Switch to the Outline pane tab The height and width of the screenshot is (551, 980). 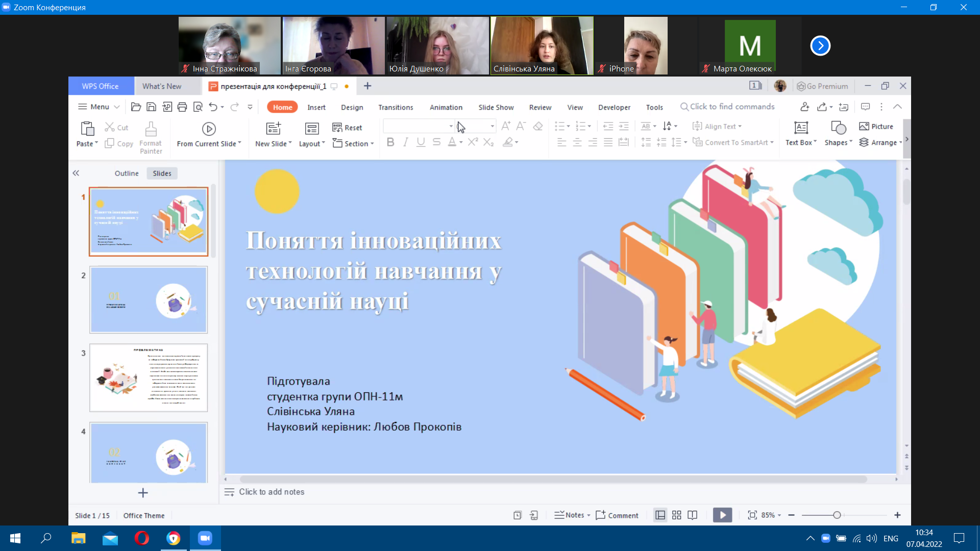click(127, 173)
